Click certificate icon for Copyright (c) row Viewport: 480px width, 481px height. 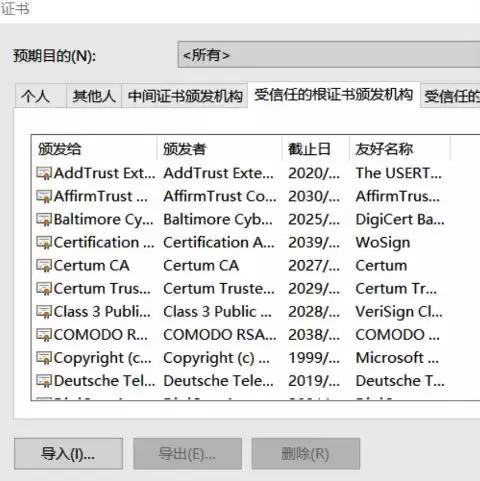[44, 358]
